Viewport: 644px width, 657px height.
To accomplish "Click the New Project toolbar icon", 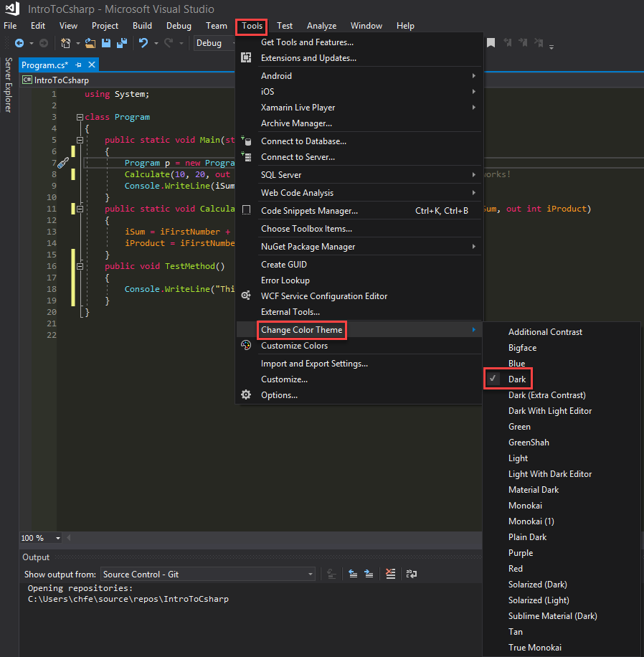I will pos(66,43).
